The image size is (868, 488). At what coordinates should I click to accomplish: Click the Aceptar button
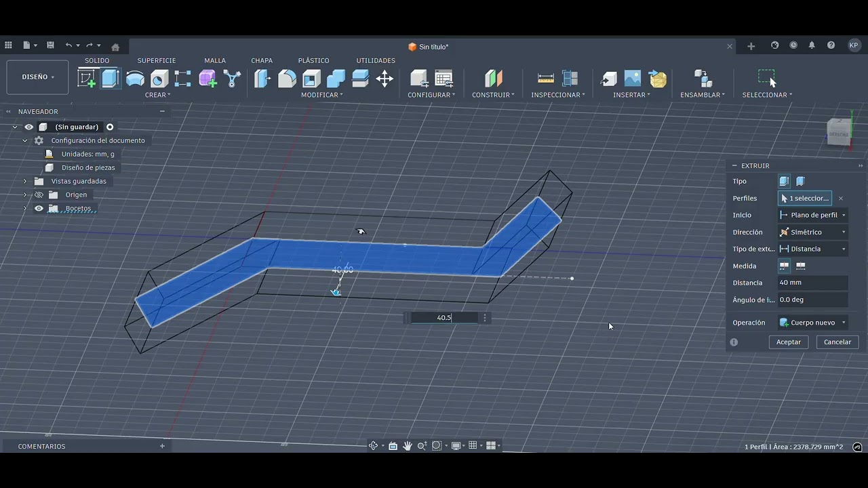pyautogui.click(x=788, y=342)
